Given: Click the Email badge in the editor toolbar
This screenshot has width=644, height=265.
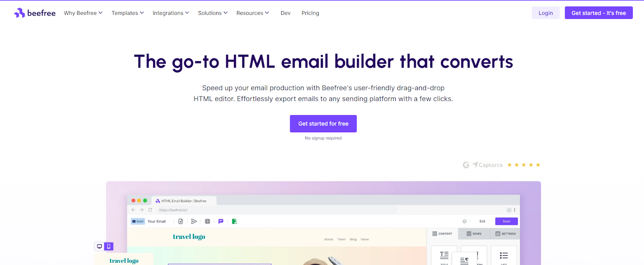Looking at the screenshot, I should click(x=138, y=221).
